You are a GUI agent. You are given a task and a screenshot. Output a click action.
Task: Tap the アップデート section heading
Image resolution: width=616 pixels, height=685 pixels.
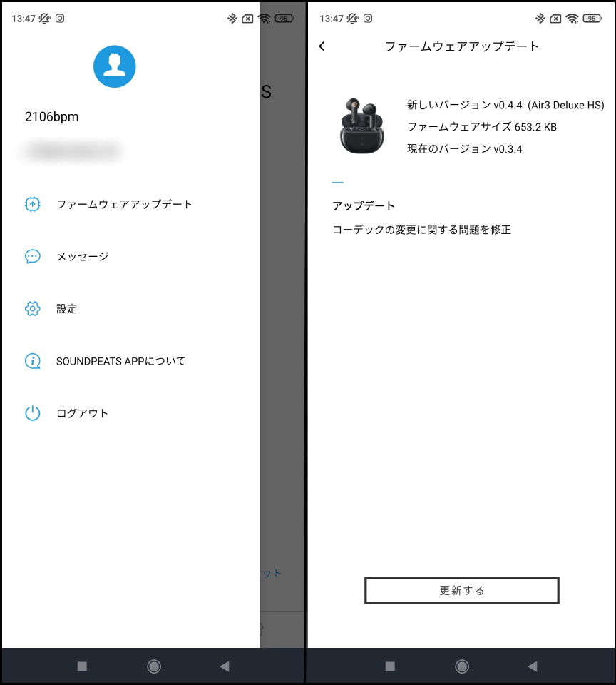coord(363,205)
